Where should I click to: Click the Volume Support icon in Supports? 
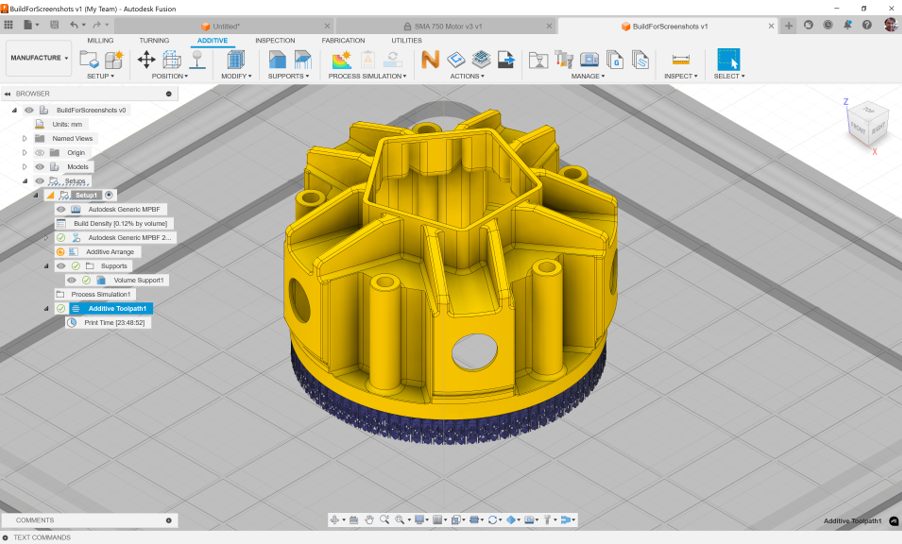click(x=277, y=60)
